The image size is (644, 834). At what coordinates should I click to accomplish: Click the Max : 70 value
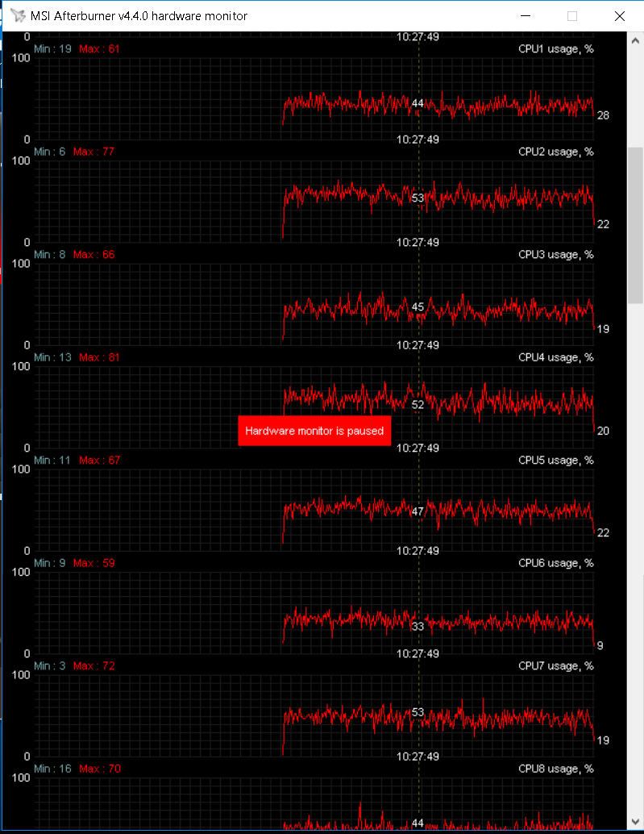click(x=99, y=769)
